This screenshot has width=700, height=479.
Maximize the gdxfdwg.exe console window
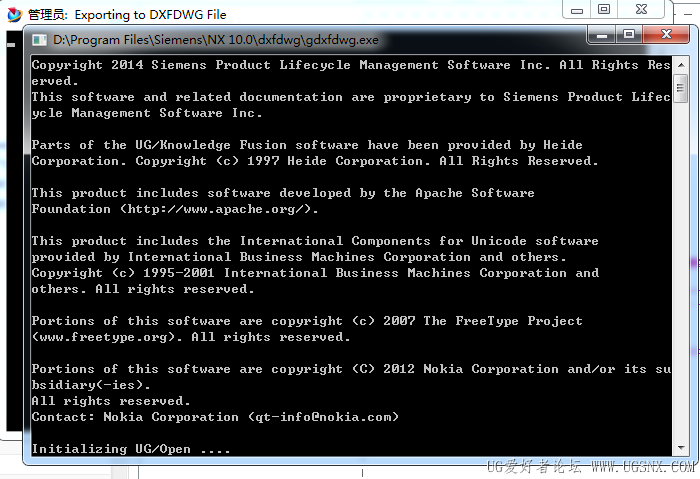(x=629, y=34)
